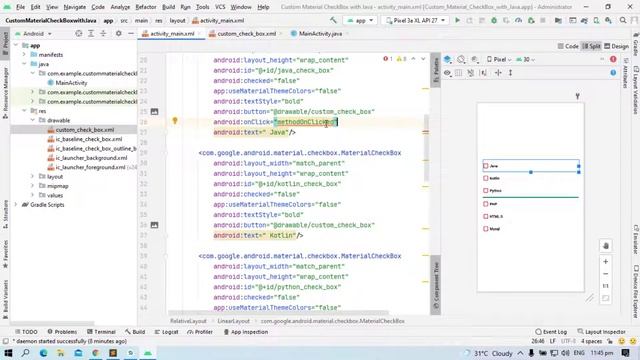Switch to MainActivity.java tab
The width and height of the screenshot is (640, 360).
click(x=320, y=33)
